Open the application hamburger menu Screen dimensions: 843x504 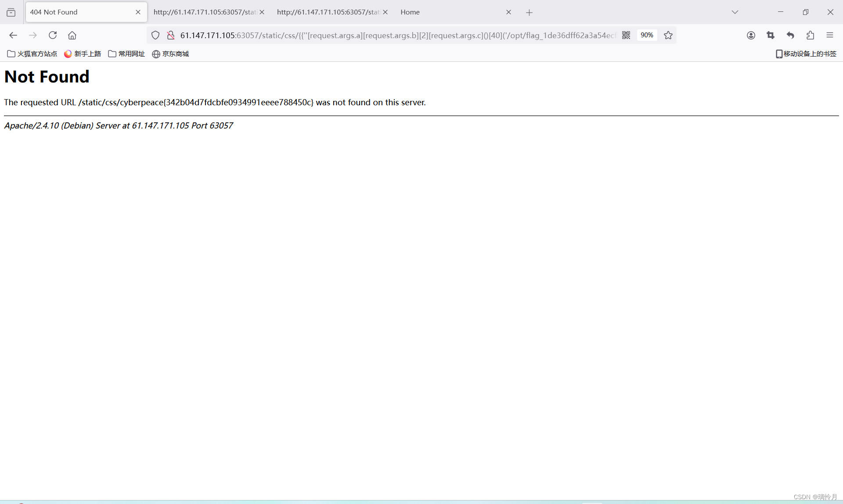(829, 35)
